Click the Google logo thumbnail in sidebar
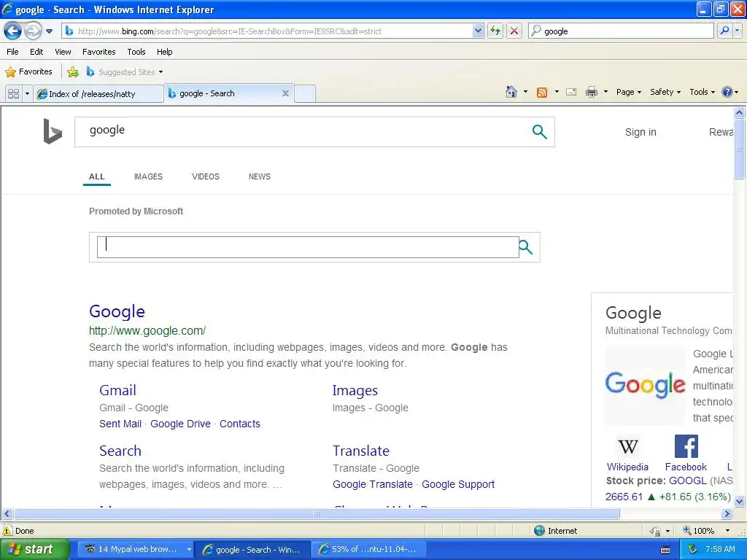This screenshot has width=747, height=560. coord(646,384)
